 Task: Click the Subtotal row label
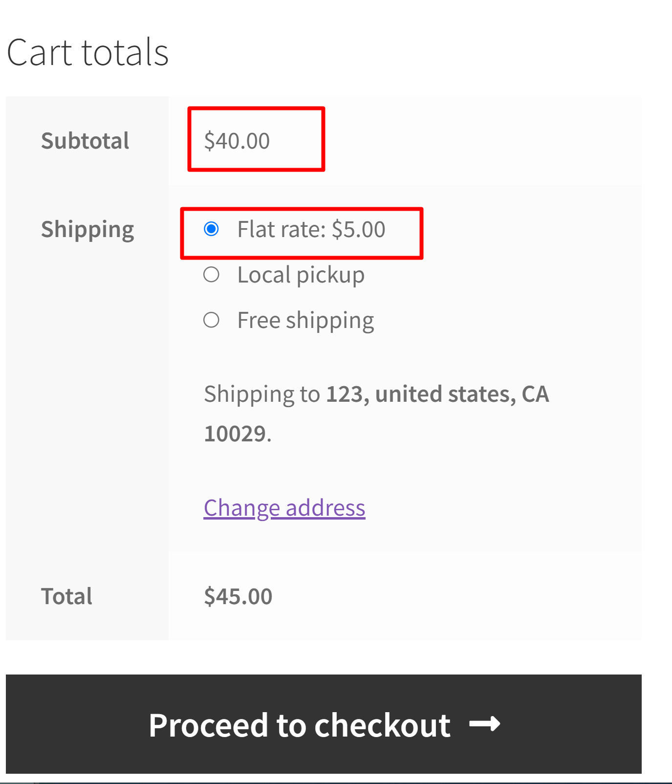pos(85,141)
